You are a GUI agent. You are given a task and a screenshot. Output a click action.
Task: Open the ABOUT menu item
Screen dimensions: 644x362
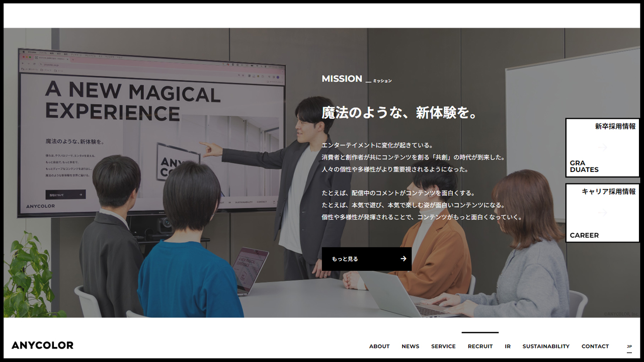[x=379, y=346]
